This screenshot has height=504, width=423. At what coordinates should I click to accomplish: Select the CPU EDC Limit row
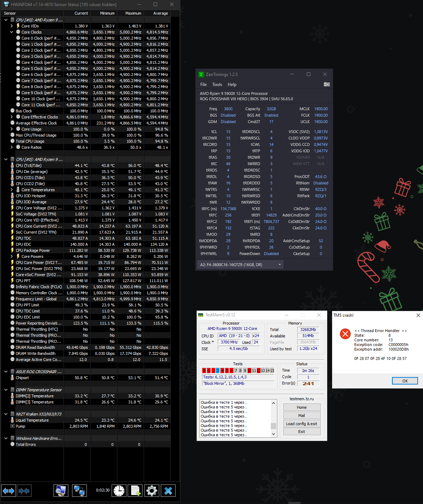point(85,317)
